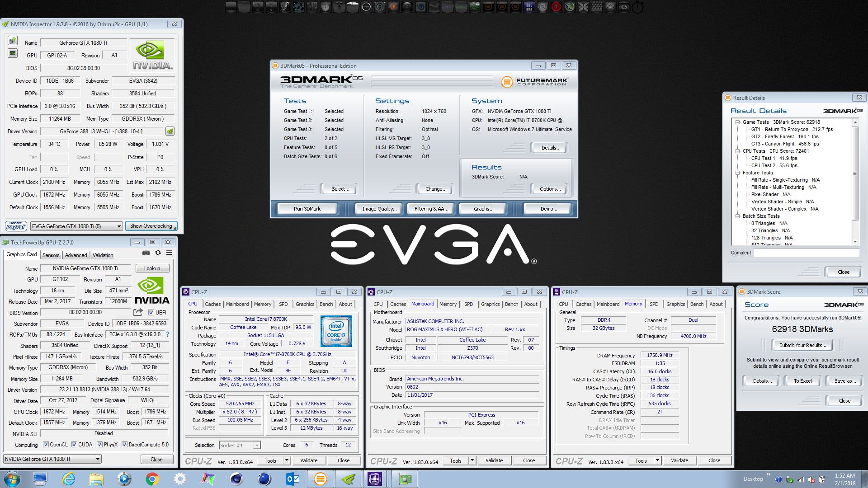Click the bus interface question mark in GPU-Z
The height and width of the screenshot is (488, 868).
pyautogui.click(x=168, y=334)
